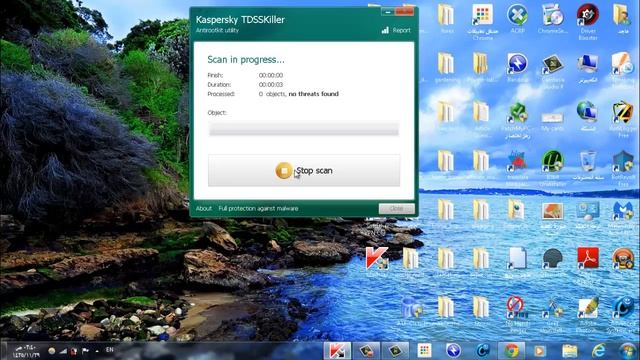640x360 pixels.
Task: Show hidden system tray icons arrow
Action: coord(97,351)
